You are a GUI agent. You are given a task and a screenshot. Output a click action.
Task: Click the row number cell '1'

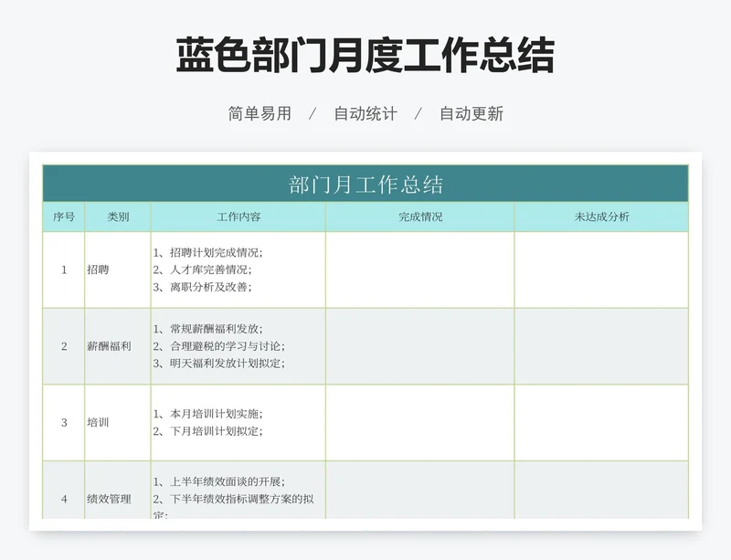[64, 270]
